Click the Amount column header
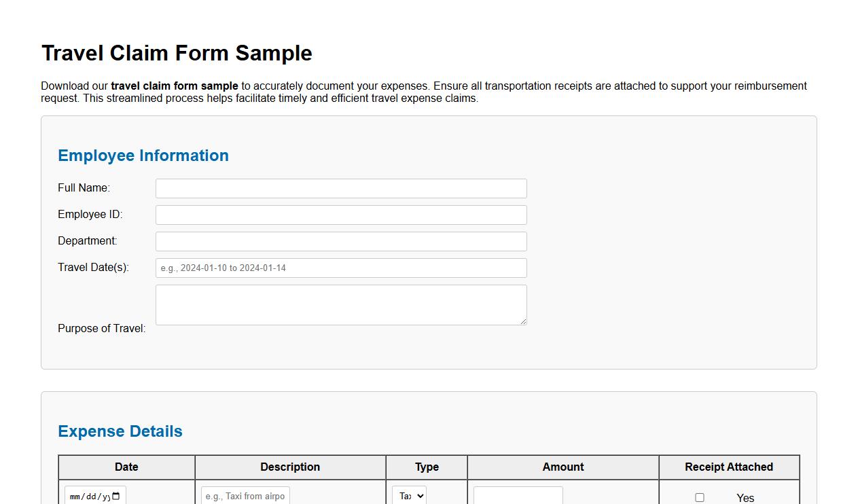Image resolution: width=858 pixels, height=504 pixels. [x=562, y=467]
